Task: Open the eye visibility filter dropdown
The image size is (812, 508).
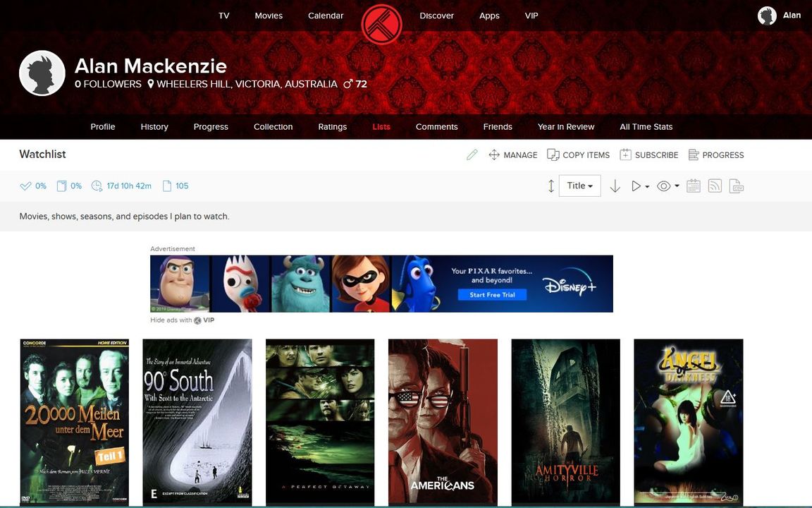Action: [668, 186]
